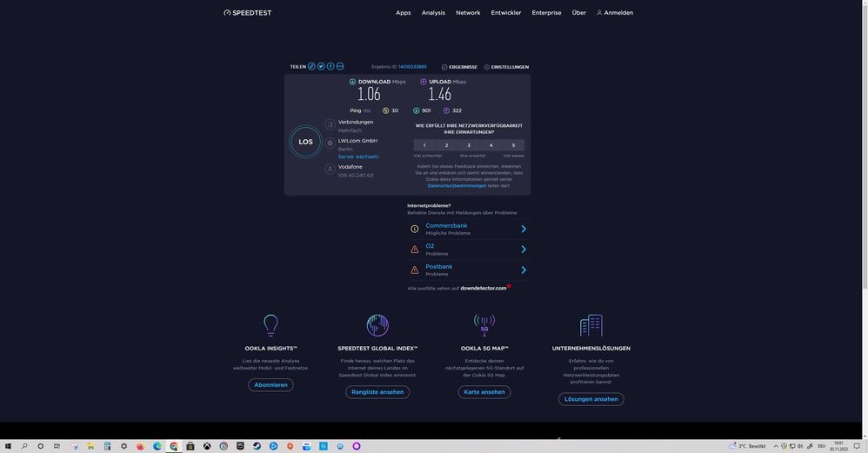Image resolution: width=868 pixels, height=453 pixels.
Task: Open the Entwickler menu
Action: (506, 13)
